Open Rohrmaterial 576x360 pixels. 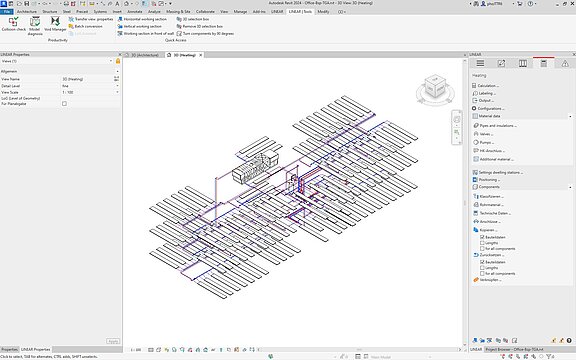(489, 205)
